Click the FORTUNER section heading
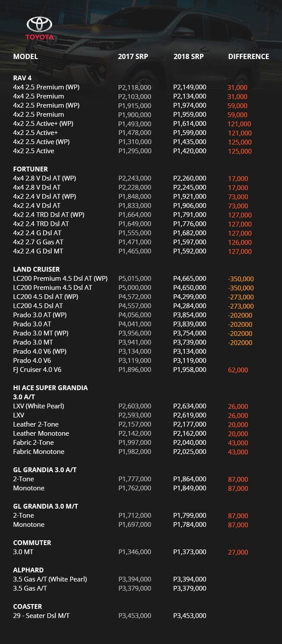282x644 pixels. 30,169
